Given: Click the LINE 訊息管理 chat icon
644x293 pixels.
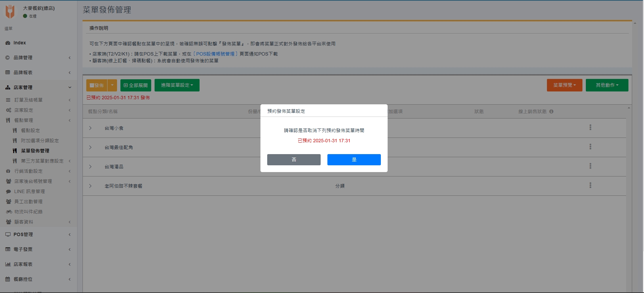Looking at the screenshot, I should 8,191.
